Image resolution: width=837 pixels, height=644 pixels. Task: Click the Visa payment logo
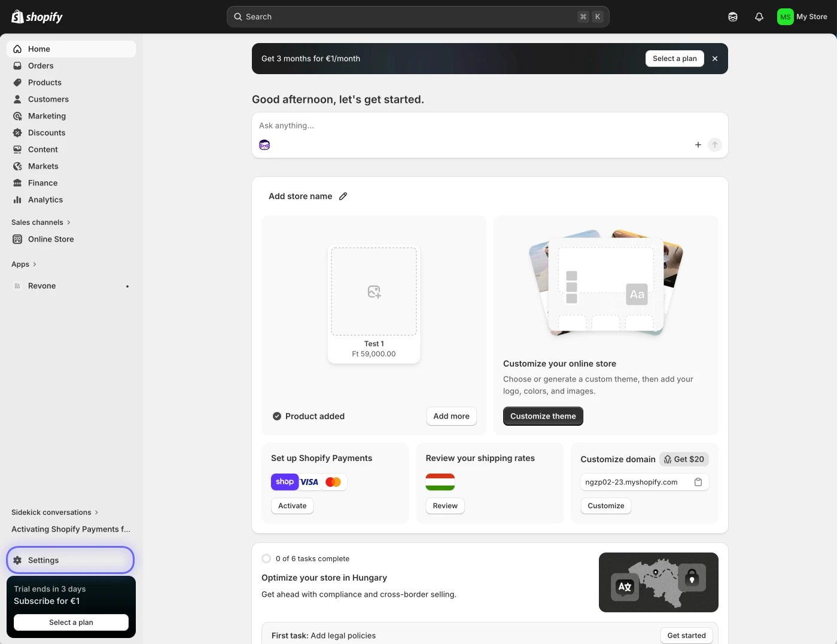[x=309, y=482]
